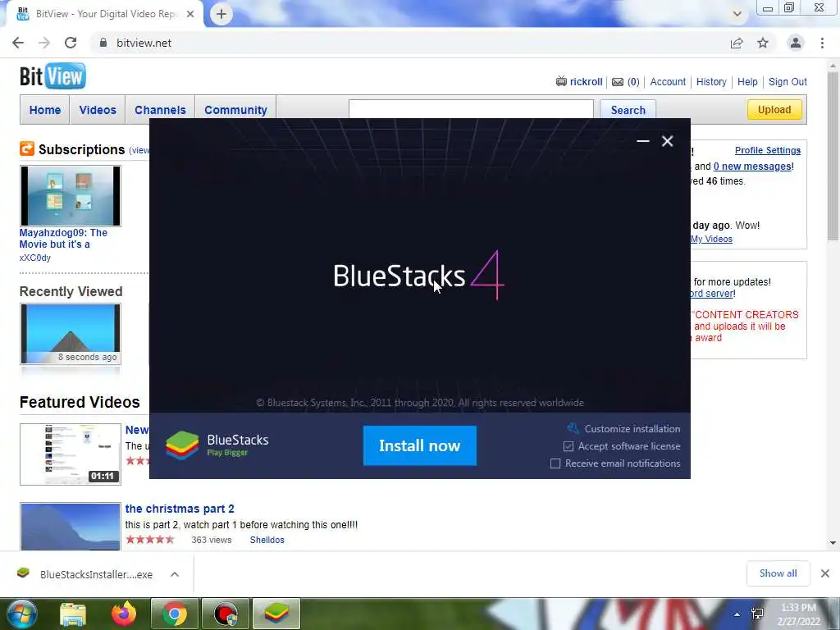Image resolution: width=840 pixels, height=630 pixels.
Task: Click the BitView search field
Action: coord(471,109)
